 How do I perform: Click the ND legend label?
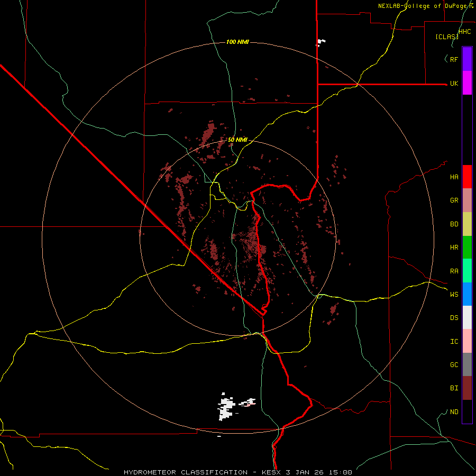pyautogui.click(x=454, y=412)
